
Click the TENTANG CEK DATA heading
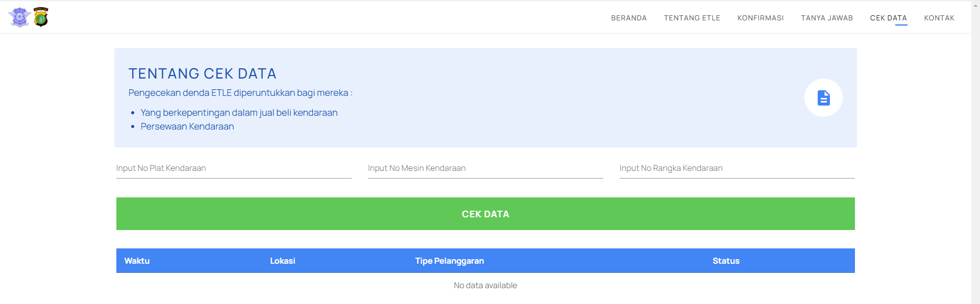tap(202, 74)
